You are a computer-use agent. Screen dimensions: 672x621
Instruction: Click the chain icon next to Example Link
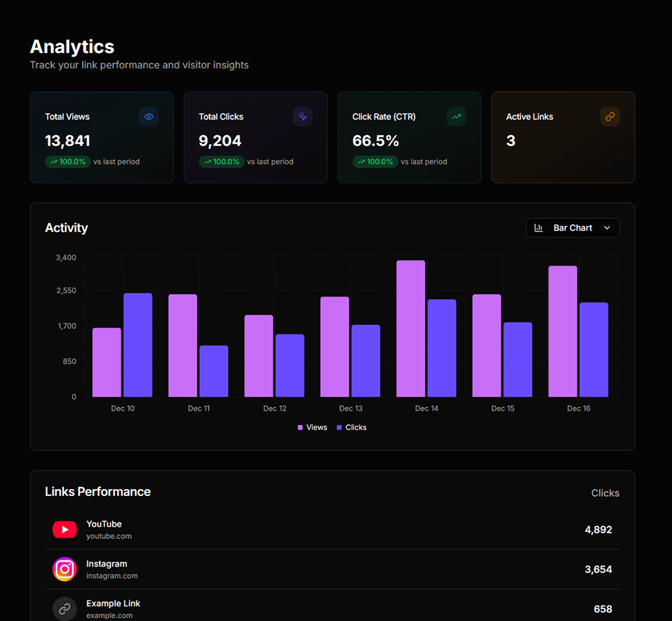(x=64, y=609)
